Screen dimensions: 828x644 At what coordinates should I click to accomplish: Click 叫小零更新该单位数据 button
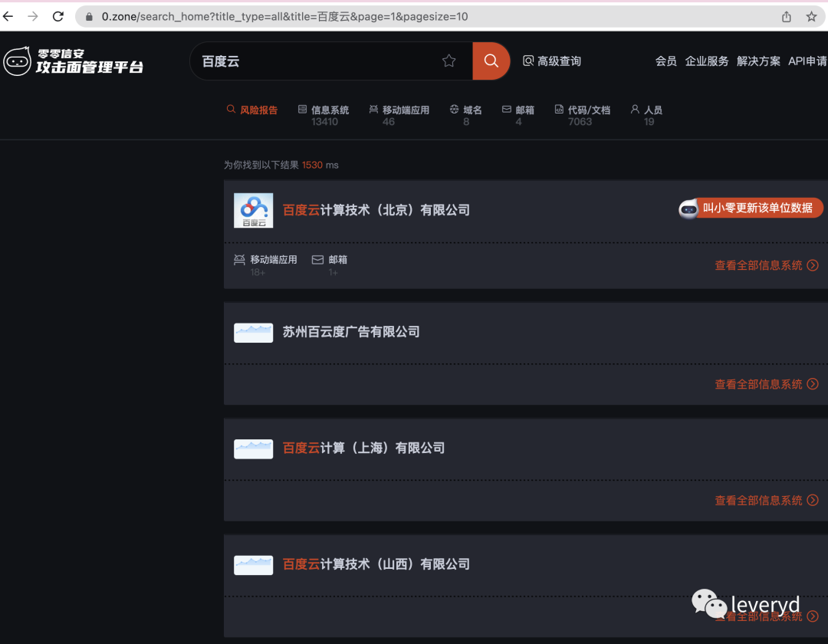[x=751, y=208]
